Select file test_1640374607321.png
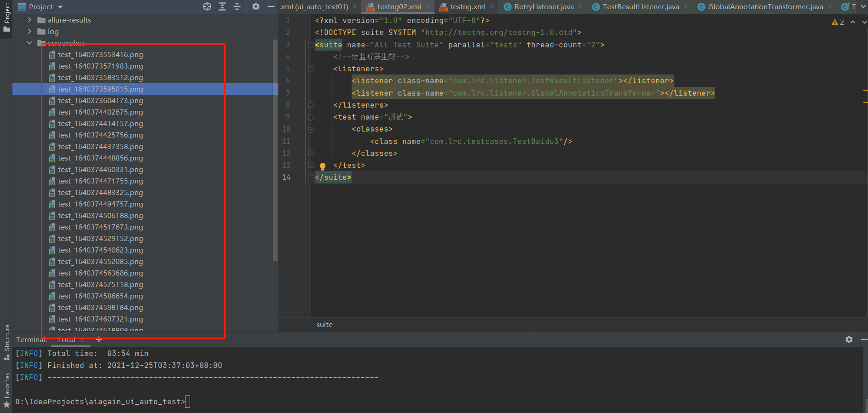The height and width of the screenshot is (413, 868). pyautogui.click(x=100, y=319)
